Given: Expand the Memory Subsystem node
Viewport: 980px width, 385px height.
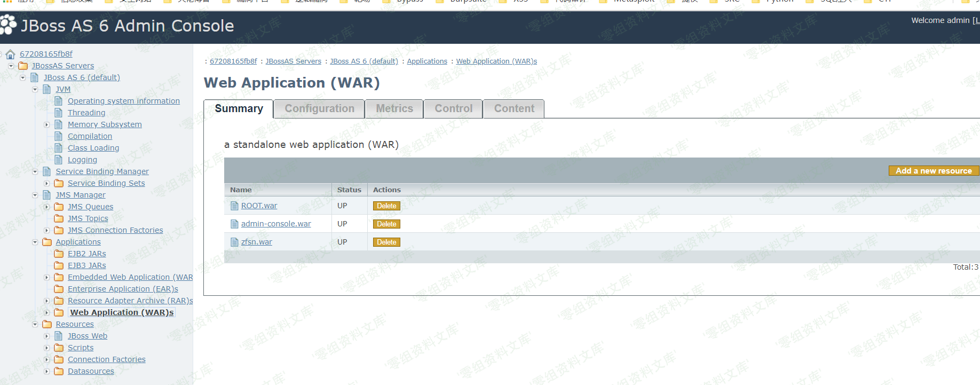Looking at the screenshot, I should [47, 124].
